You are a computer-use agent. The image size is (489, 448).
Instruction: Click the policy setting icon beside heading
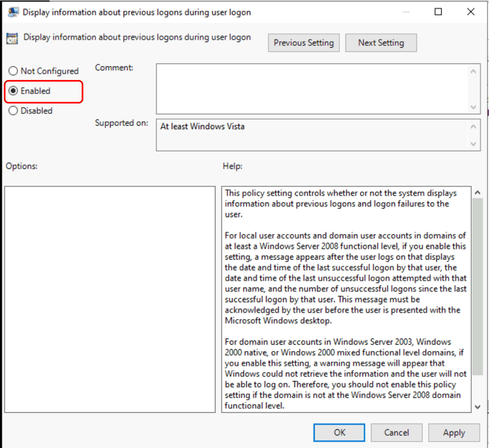pos(12,39)
